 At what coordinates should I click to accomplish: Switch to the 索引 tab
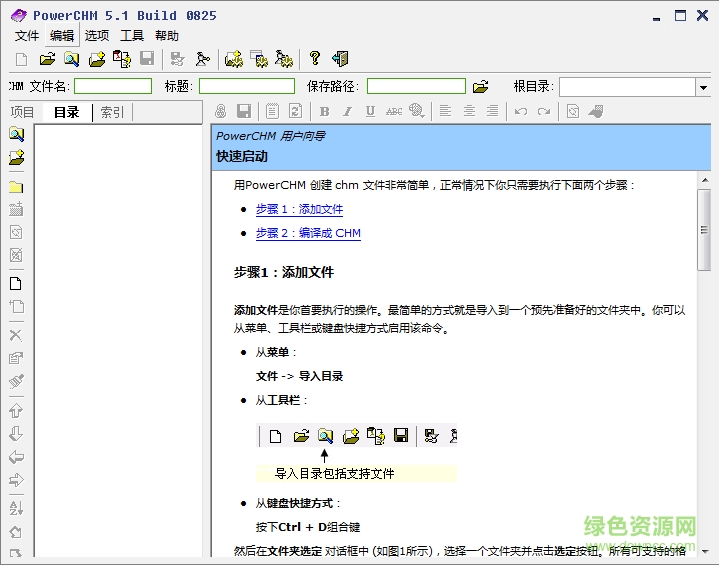click(x=113, y=112)
